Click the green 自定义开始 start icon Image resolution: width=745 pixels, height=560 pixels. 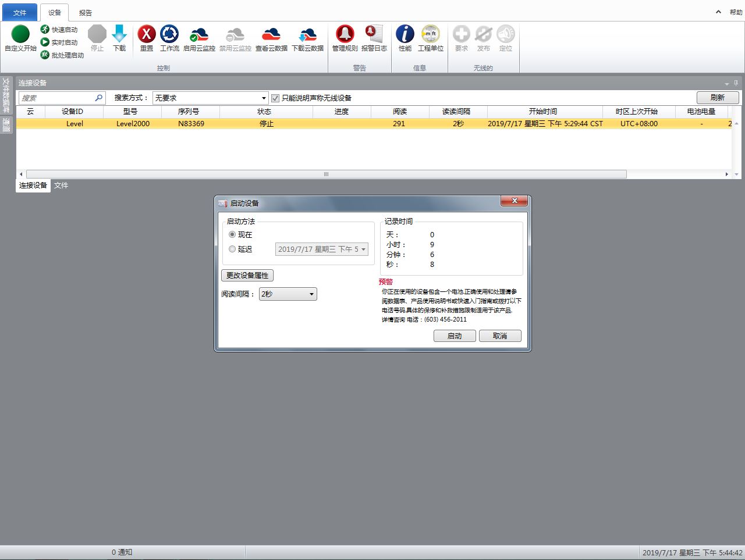tap(20, 34)
